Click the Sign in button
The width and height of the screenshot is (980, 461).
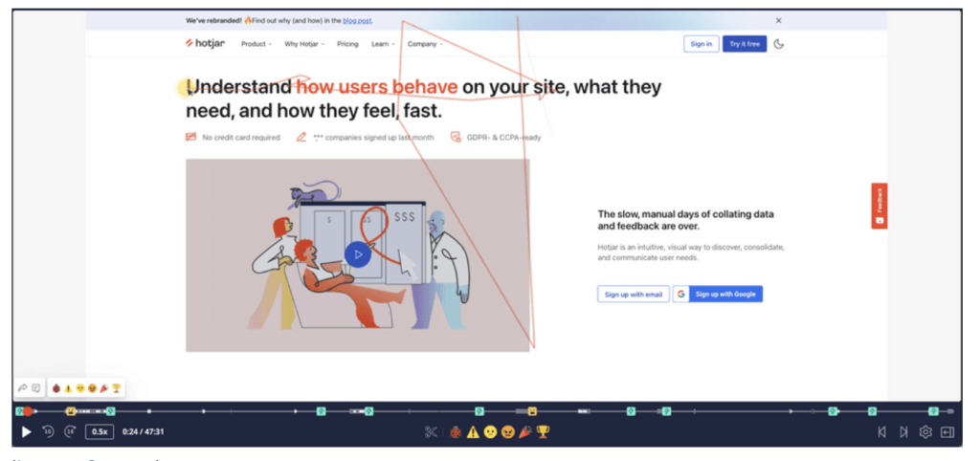pyautogui.click(x=701, y=44)
